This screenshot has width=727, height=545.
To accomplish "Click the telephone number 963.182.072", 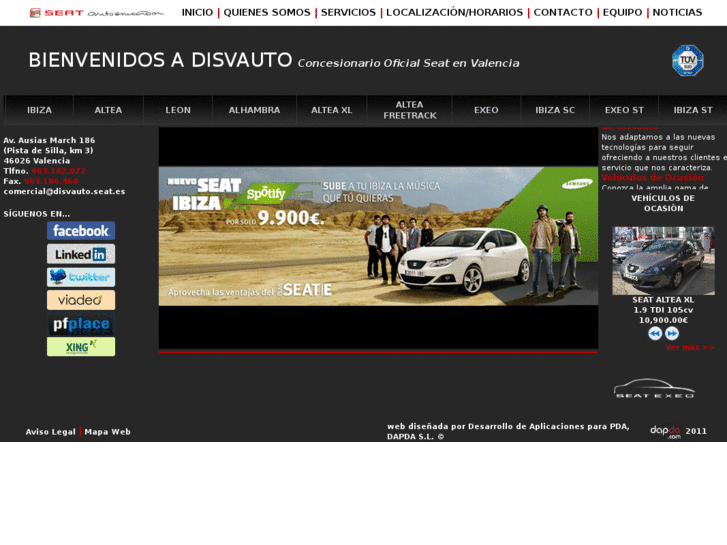I will click(x=58, y=171).
